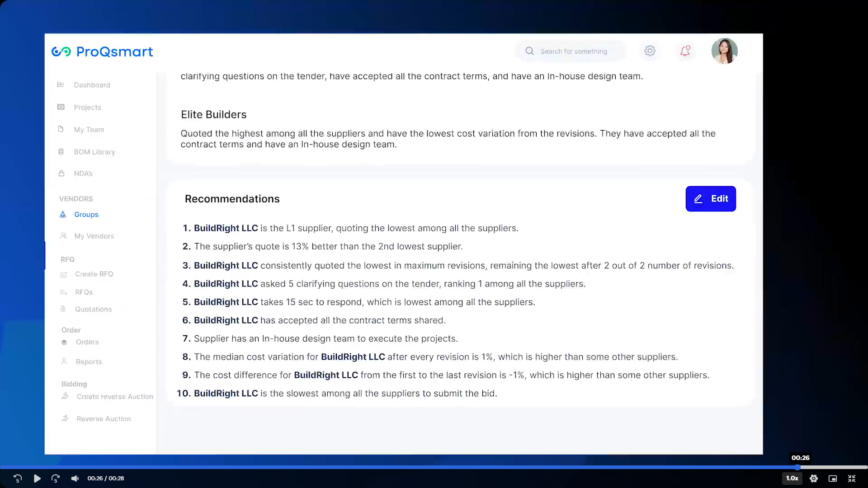The width and height of the screenshot is (868, 488).
Task: Edit the Recommendations section
Action: (x=711, y=199)
